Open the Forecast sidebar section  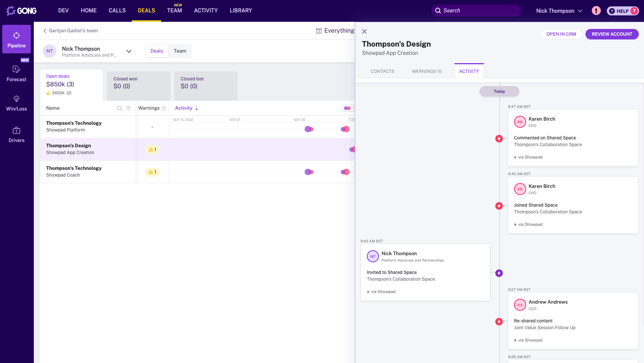click(17, 73)
